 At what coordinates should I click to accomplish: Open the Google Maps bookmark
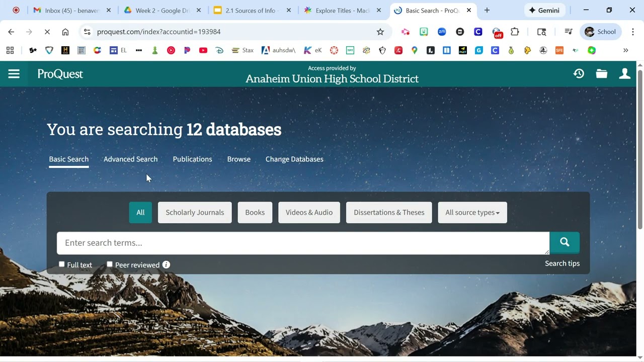[x=415, y=50]
